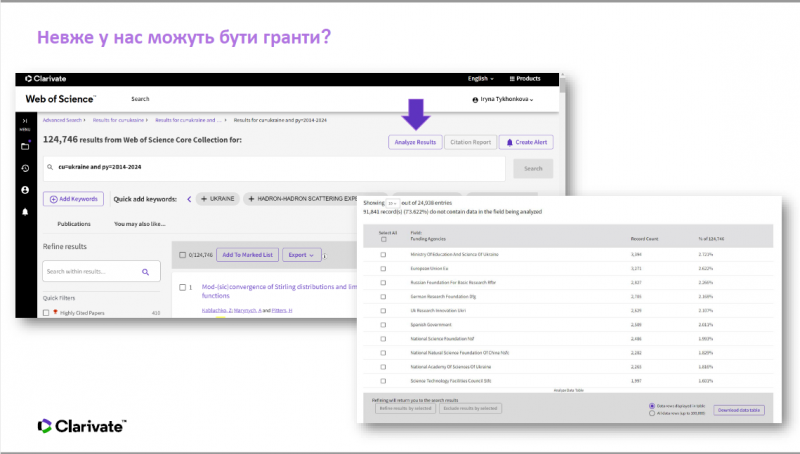Click magnifier in Search within results
Viewport: 800px width, 454px height.
[x=145, y=271]
